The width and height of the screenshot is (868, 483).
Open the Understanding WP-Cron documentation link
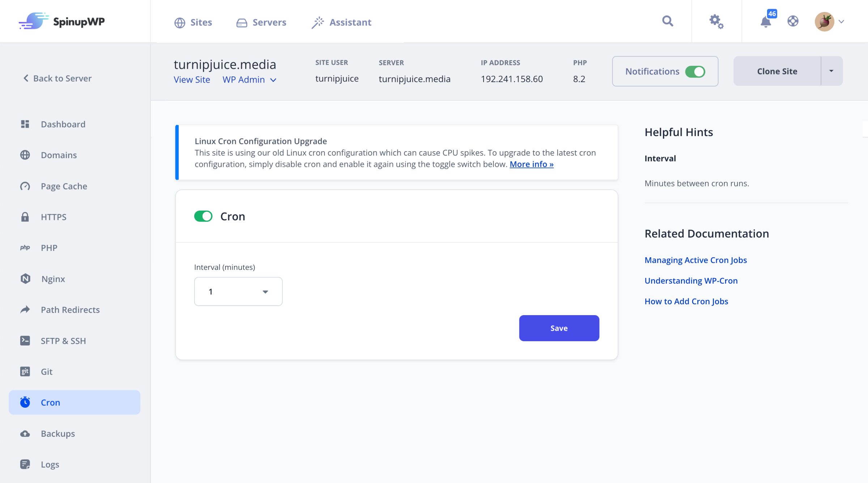pyautogui.click(x=691, y=280)
